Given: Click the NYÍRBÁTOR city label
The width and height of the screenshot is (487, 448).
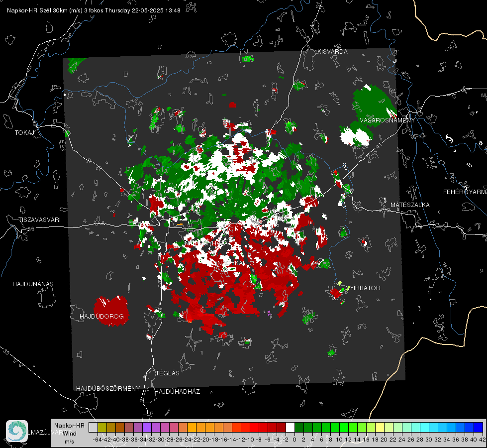Looking at the screenshot, I should [363, 288].
